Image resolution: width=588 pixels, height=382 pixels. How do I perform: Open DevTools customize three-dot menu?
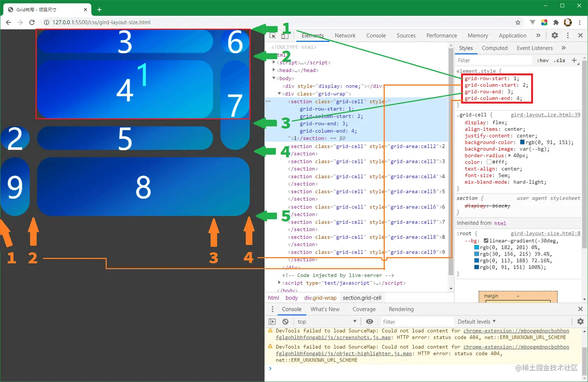(x=568, y=35)
